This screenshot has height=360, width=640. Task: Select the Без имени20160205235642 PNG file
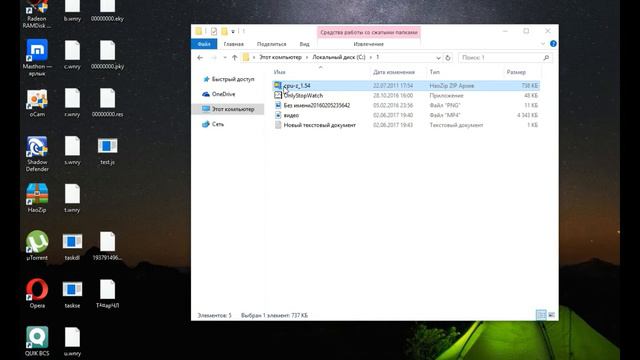(x=406, y=105)
